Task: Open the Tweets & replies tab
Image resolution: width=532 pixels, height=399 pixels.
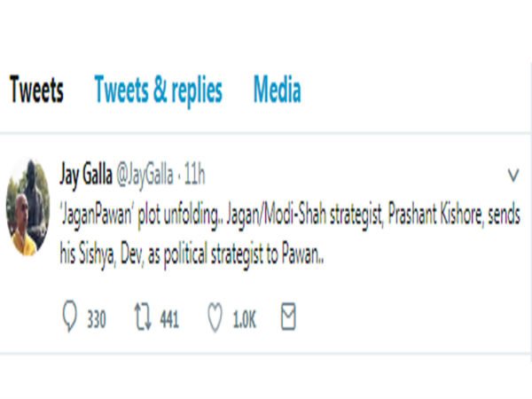Action: click(x=158, y=90)
